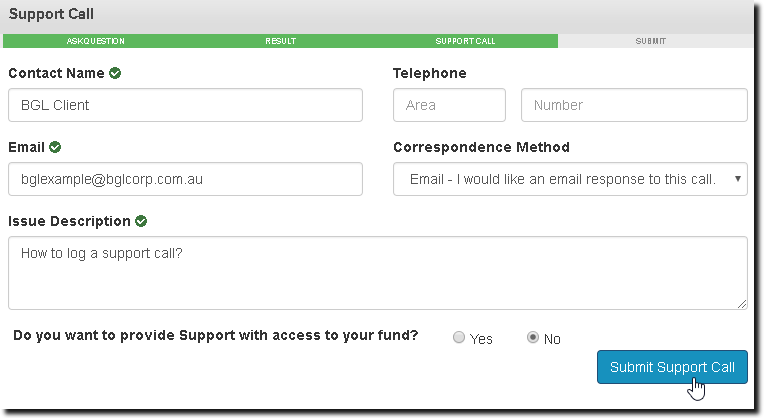This screenshot has width=764, height=418.
Task: Go to the SUBMIT step
Action: tap(651, 41)
